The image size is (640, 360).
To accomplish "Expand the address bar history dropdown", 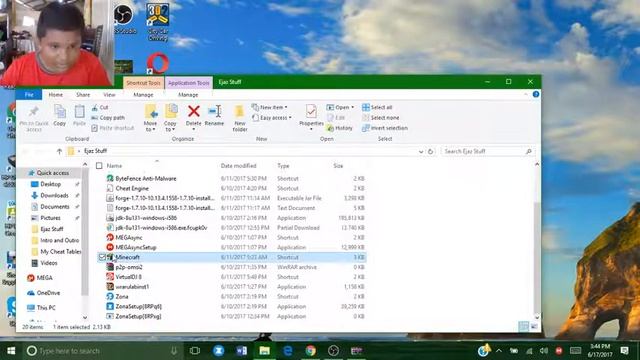I will (421, 151).
